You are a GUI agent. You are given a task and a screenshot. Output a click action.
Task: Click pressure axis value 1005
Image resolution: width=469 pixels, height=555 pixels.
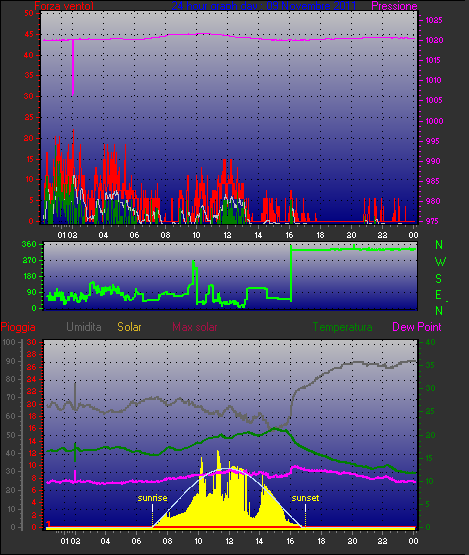tap(433, 100)
